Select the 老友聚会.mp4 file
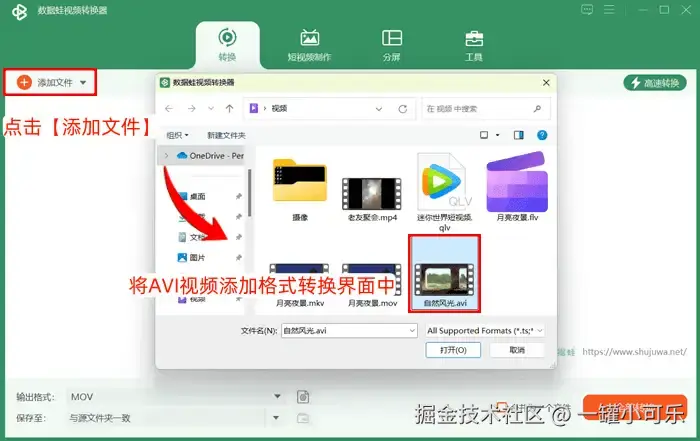This screenshot has height=441, width=700. [372, 198]
